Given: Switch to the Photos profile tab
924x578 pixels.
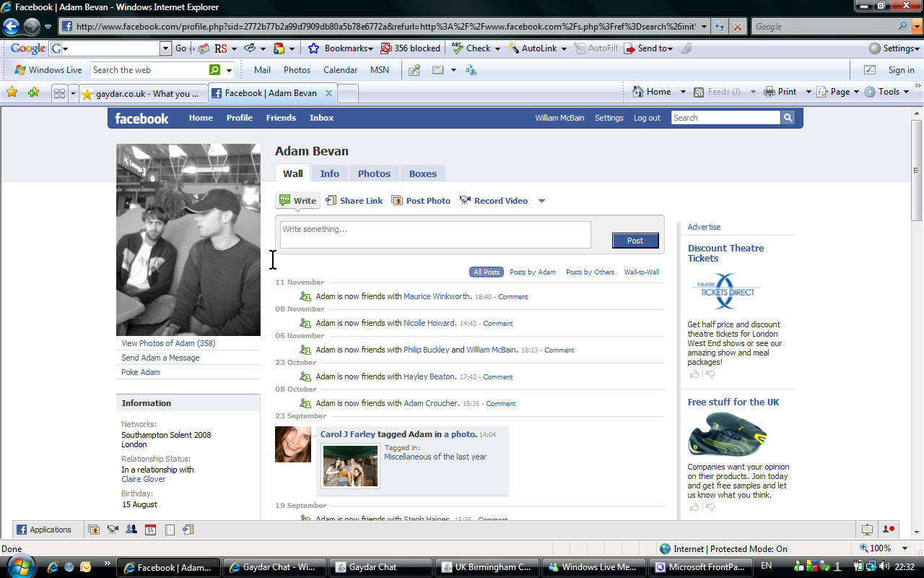Looking at the screenshot, I should click(374, 173).
